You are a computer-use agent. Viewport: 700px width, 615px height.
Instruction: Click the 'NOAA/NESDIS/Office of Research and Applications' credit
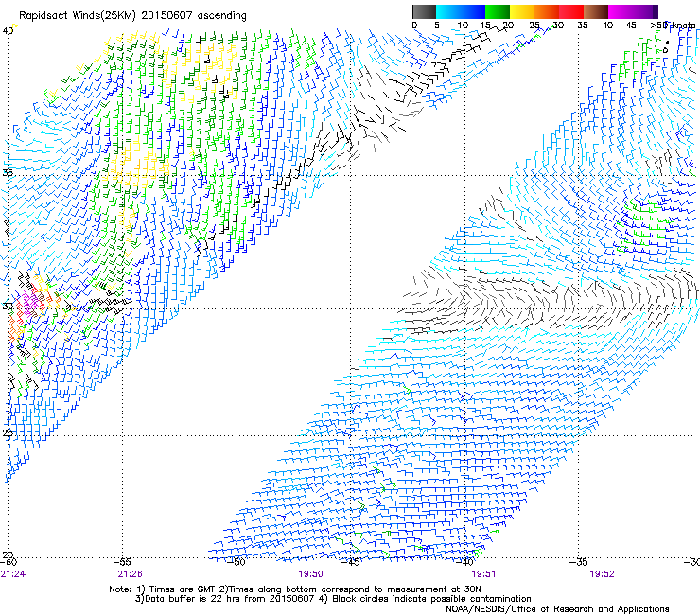(557, 609)
